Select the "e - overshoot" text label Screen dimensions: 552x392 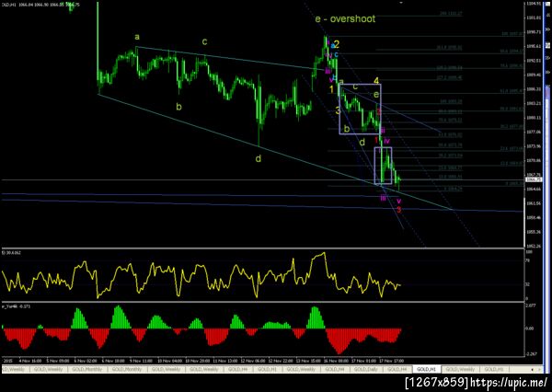point(345,18)
